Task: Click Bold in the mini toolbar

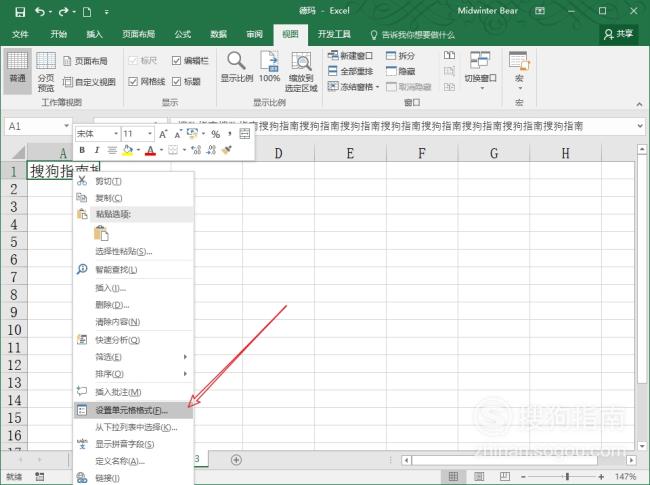Action: (82, 150)
